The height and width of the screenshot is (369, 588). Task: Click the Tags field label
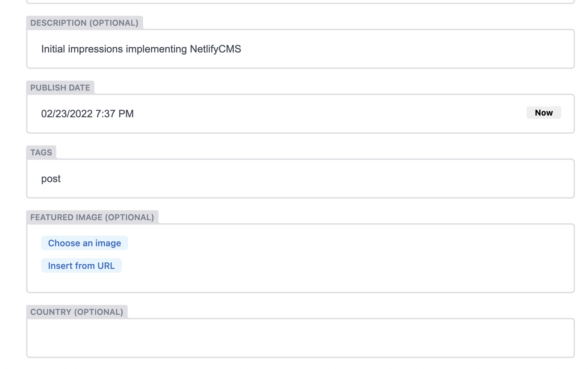coord(41,153)
